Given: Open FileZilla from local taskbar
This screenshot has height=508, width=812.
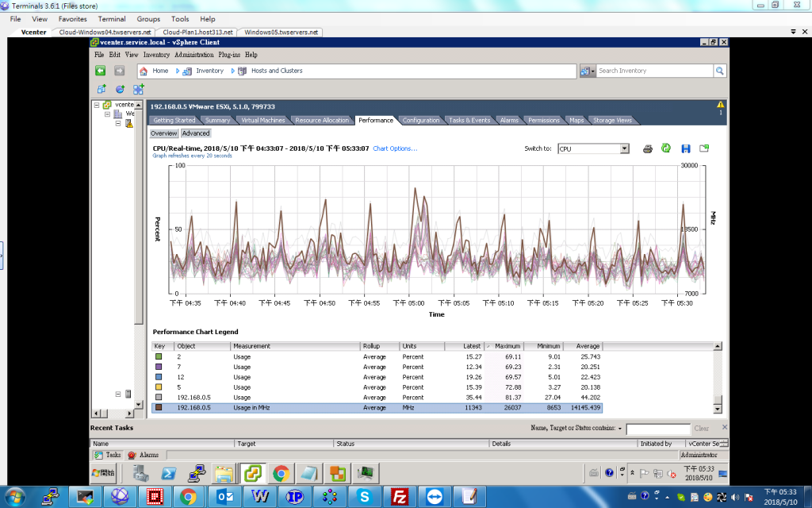Looking at the screenshot, I should click(x=400, y=497).
